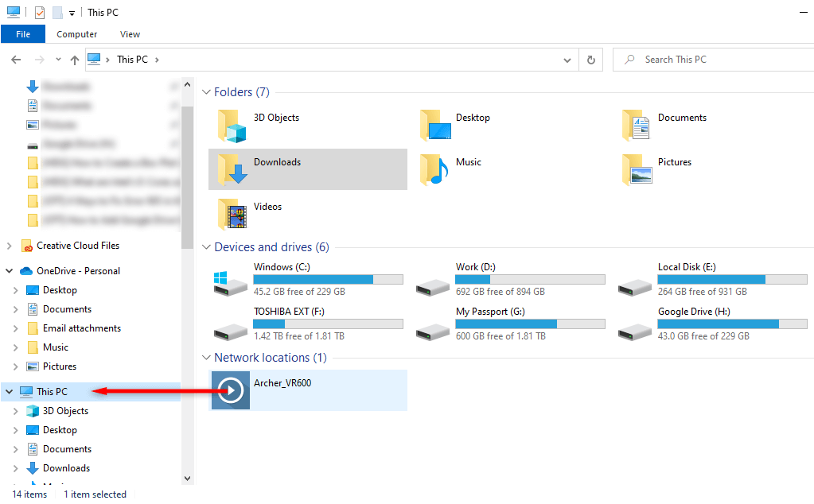814x504 pixels.
Task: Select the Videos folder icon
Action: [232, 214]
